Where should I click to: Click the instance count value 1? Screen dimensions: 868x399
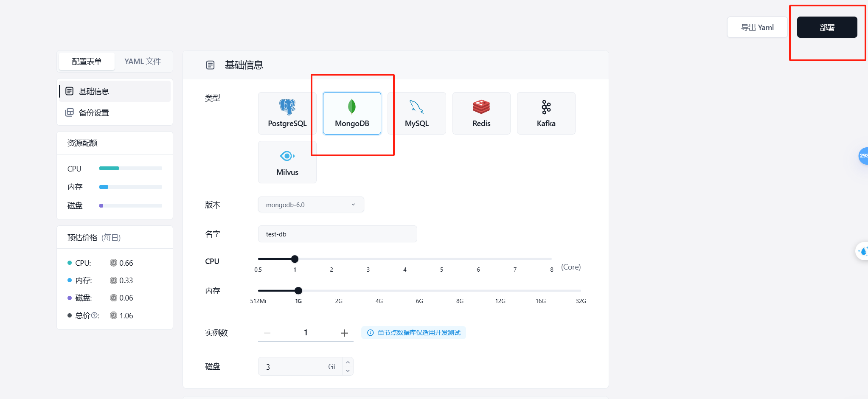point(306,333)
